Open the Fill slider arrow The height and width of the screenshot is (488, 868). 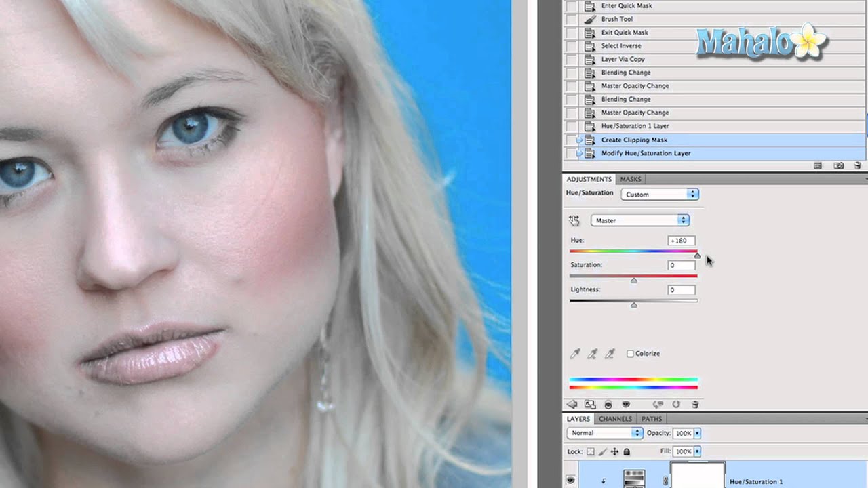(697, 451)
